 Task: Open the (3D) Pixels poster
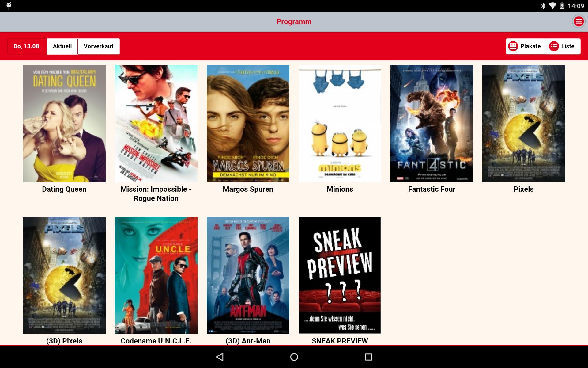pyautogui.click(x=64, y=275)
